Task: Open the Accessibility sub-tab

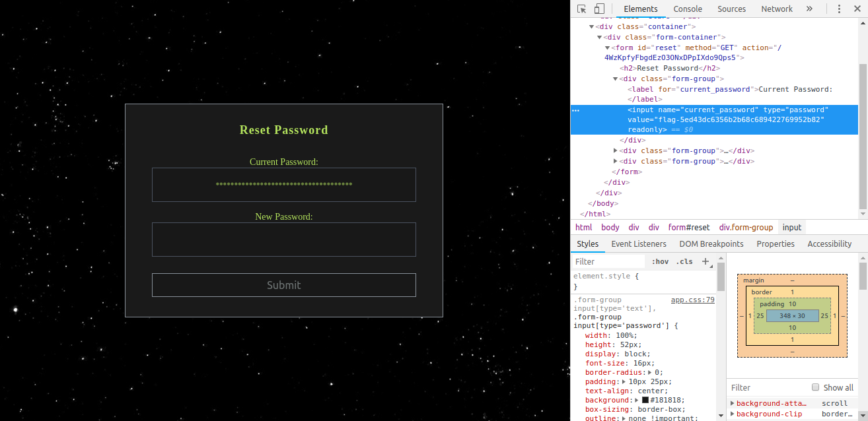Action: point(830,243)
